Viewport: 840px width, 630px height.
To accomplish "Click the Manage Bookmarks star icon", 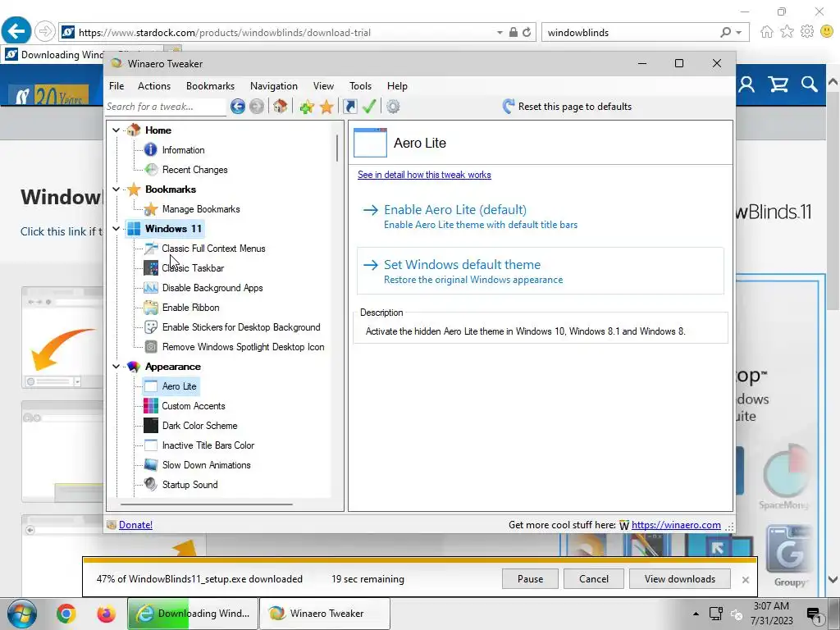I will 151,209.
